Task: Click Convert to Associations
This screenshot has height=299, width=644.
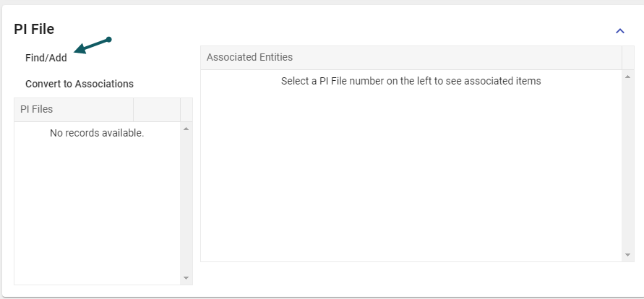Action: point(80,84)
